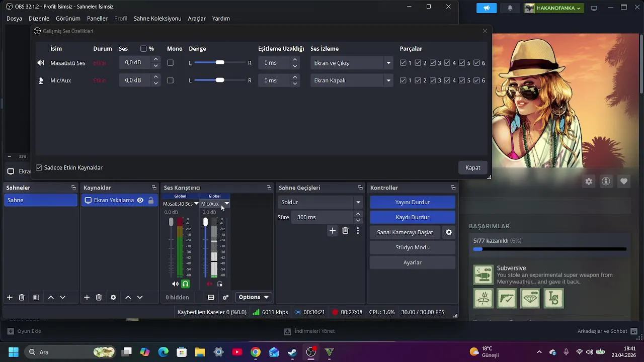Image resolution: width=644 pixels, height=362 pixels.
Task: Switch the mixer layout icon next to hidden count
Action: [211, 297]
